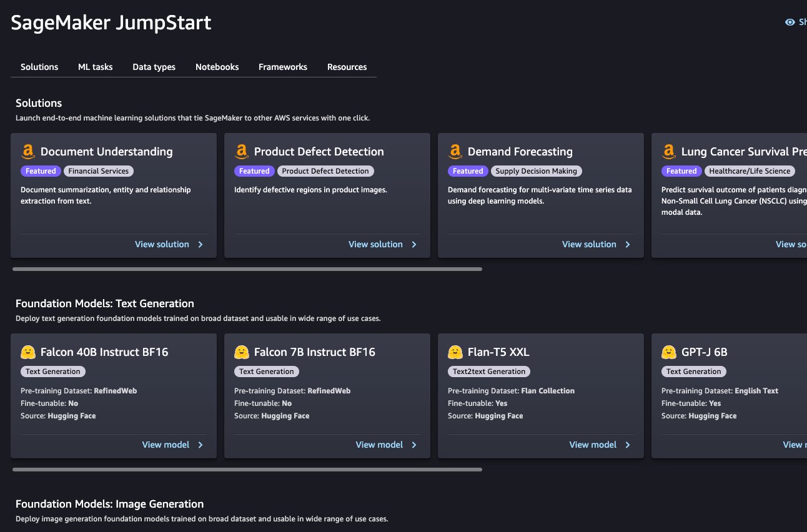Click Hugging Face emoji on Falcon 7B Instruct card
The width and height of the screenshot is (807, 532).
pyautogui.click(x=241, y=352)
